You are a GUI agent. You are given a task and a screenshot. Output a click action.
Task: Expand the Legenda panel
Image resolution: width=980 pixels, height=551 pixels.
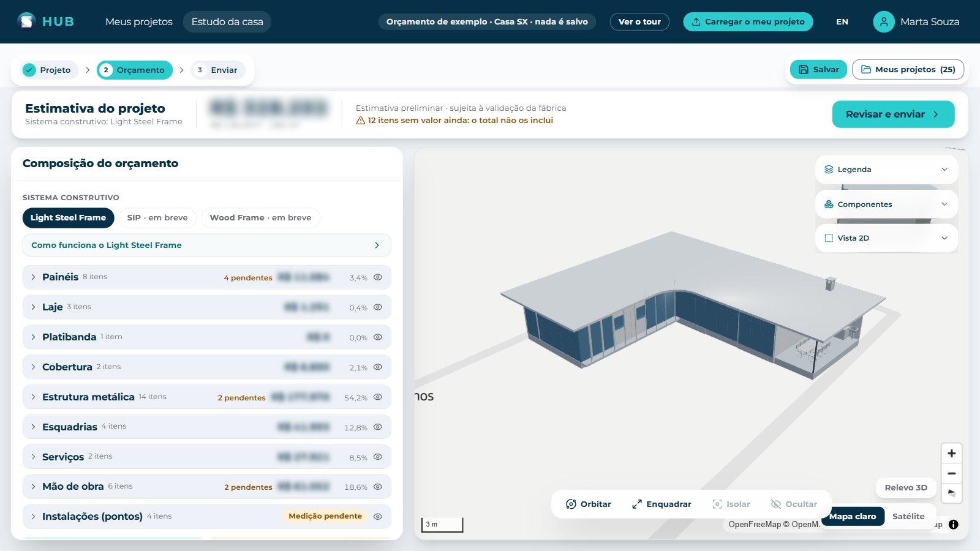[886, 170]
